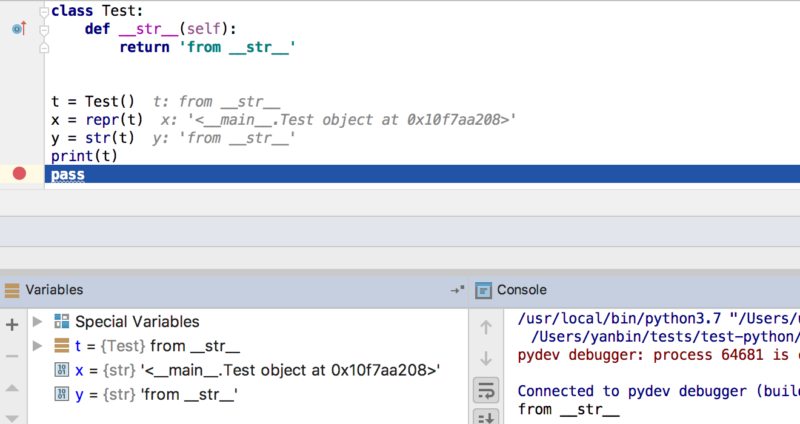
Task: Move watch up with the up triangle
Action: click(12, 389)
